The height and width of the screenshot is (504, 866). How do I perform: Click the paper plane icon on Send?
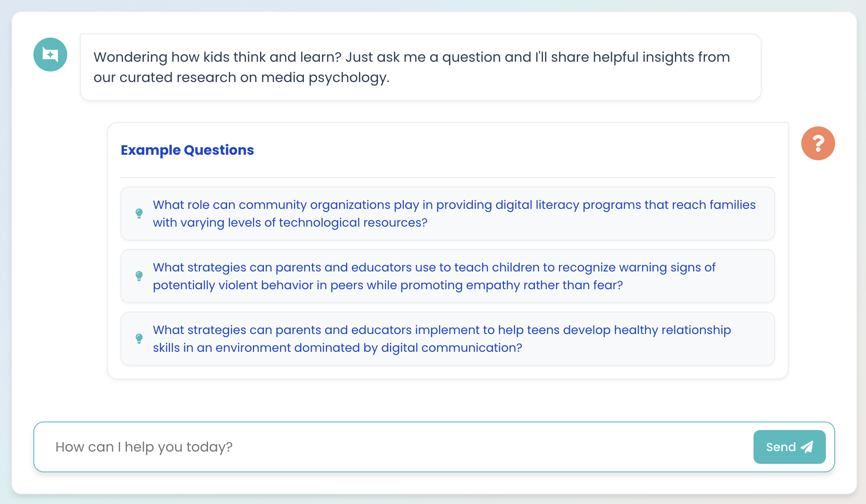pyautogui.click(x=807, y=447)
